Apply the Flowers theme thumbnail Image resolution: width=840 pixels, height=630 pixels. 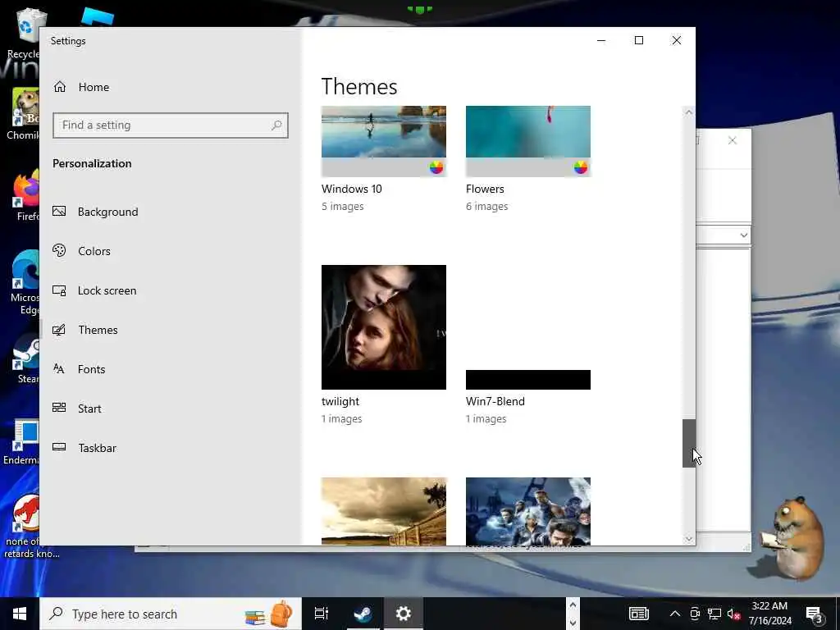point(528,141)
